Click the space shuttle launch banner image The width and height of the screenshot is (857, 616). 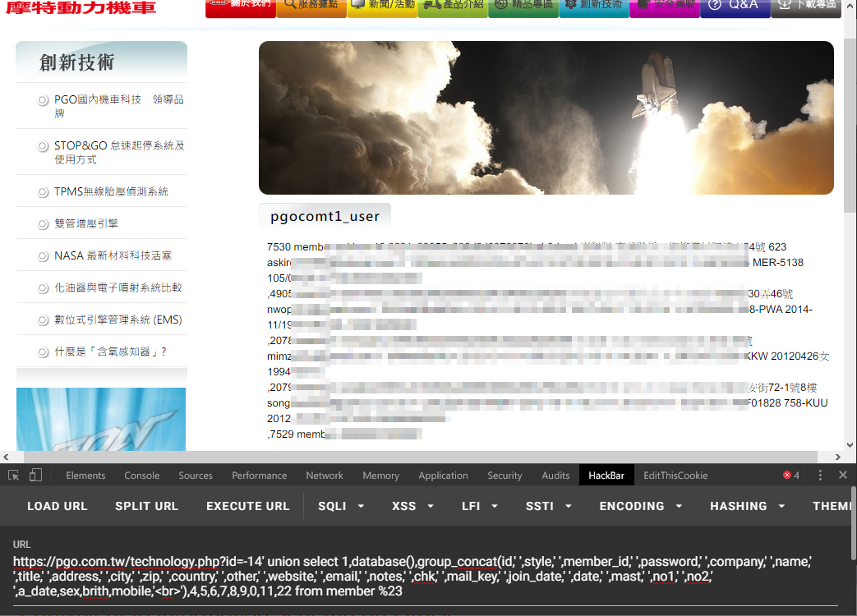click(546, 117)
